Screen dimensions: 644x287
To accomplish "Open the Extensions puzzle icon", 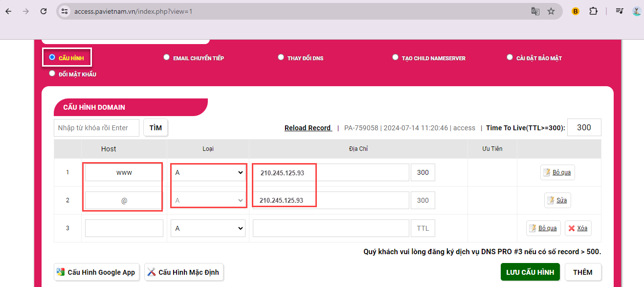I will coord(593,11).
